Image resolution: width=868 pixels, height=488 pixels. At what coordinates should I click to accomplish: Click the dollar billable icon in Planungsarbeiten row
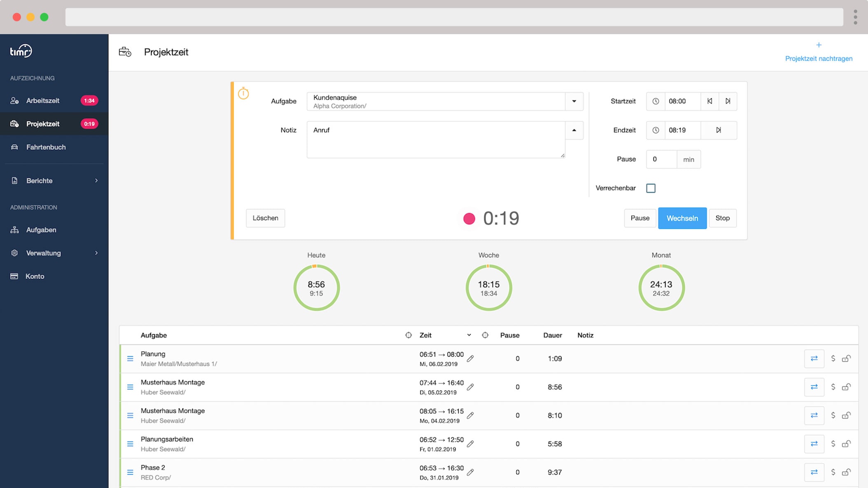pyautogui.click(x=833, y=444)
